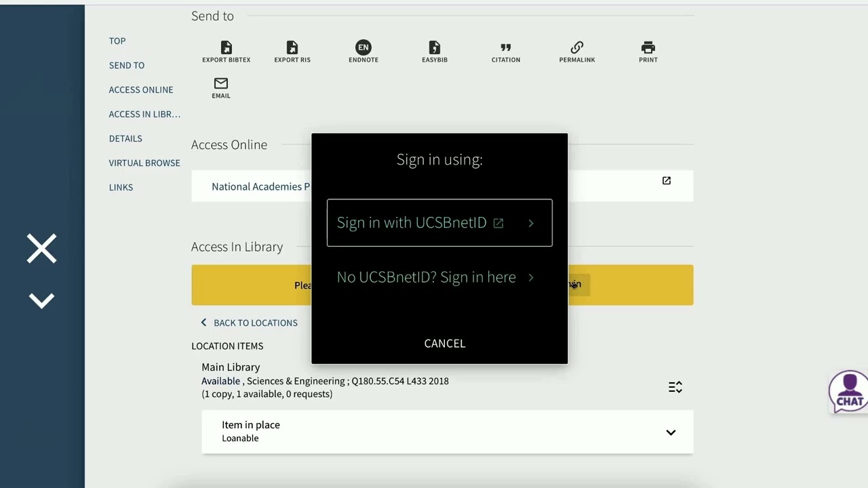Open the EasyBib export option

(435, 52)
